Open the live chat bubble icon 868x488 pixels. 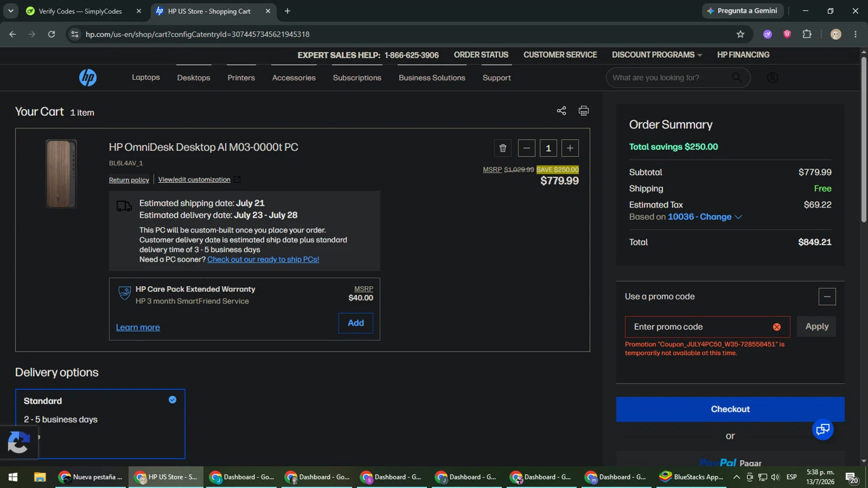click(823, 429)
